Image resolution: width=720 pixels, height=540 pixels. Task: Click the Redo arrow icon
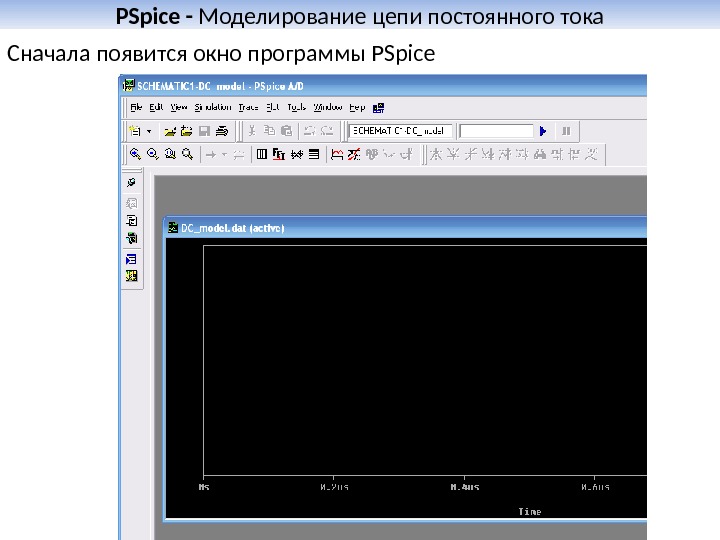327,131
